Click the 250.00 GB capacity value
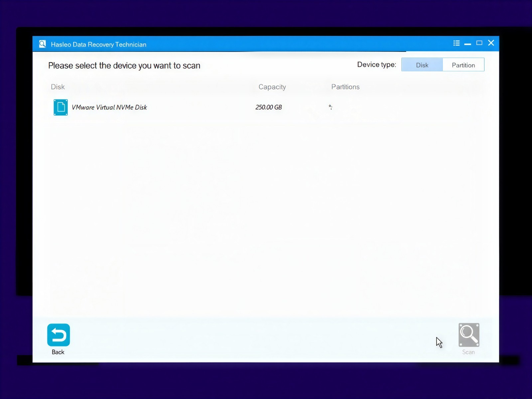 [268, 107]
